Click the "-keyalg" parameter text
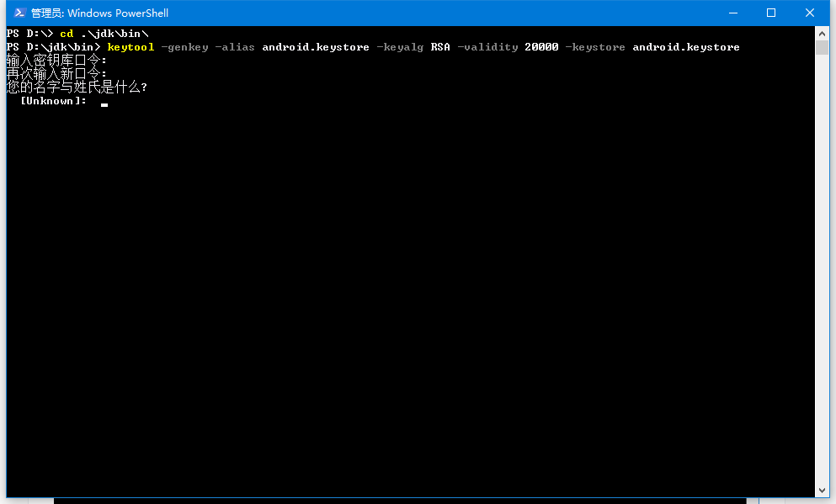This screenshot has height=504, width=836. click(x=400, y=47)
